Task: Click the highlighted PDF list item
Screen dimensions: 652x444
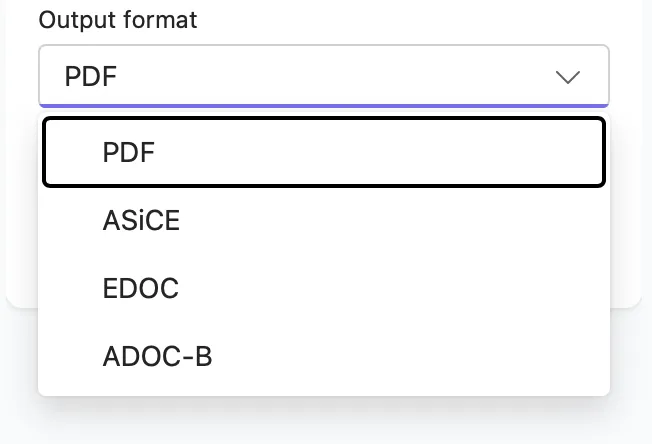Action: tap(323, 152)
